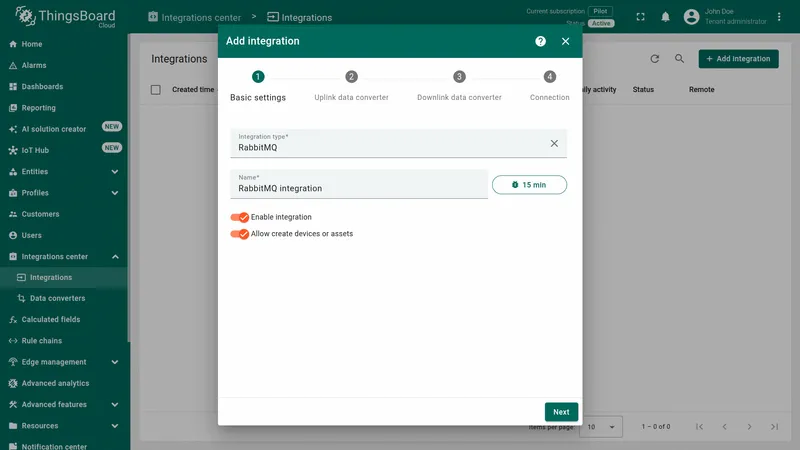Click the Customers icon
Image resolution: width=800 pixels, height=450 pixels.
coord(13,214)
